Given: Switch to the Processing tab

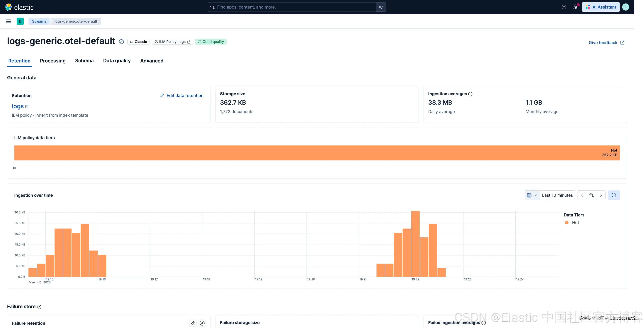Looking at the screenshot, I should 53,61.
